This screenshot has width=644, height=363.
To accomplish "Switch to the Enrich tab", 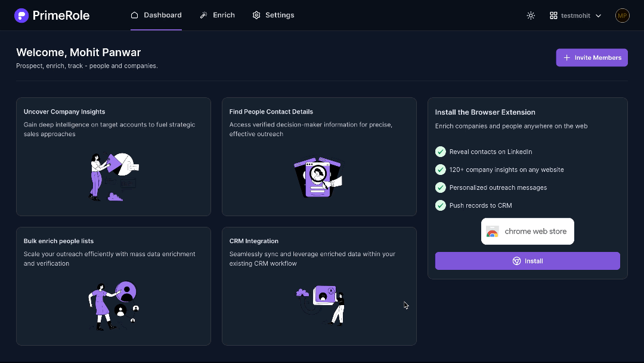I will tap(218, 15).
